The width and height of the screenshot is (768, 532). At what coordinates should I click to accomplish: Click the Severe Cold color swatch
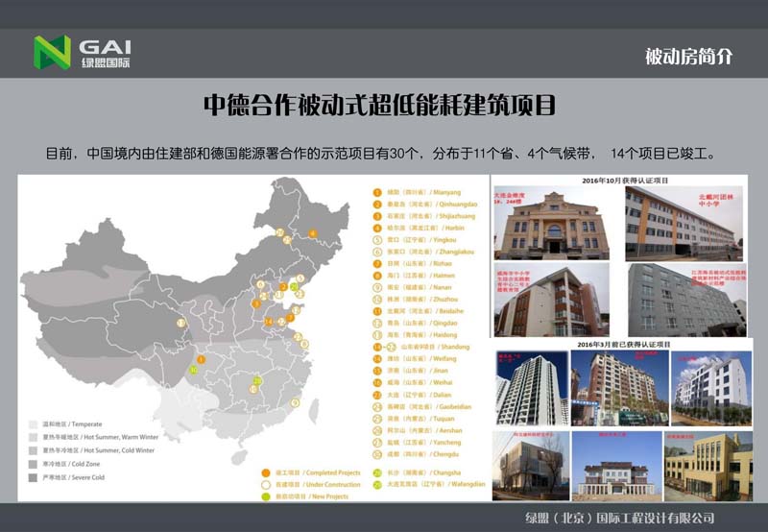pyautogui.click(x=33, y=477)
